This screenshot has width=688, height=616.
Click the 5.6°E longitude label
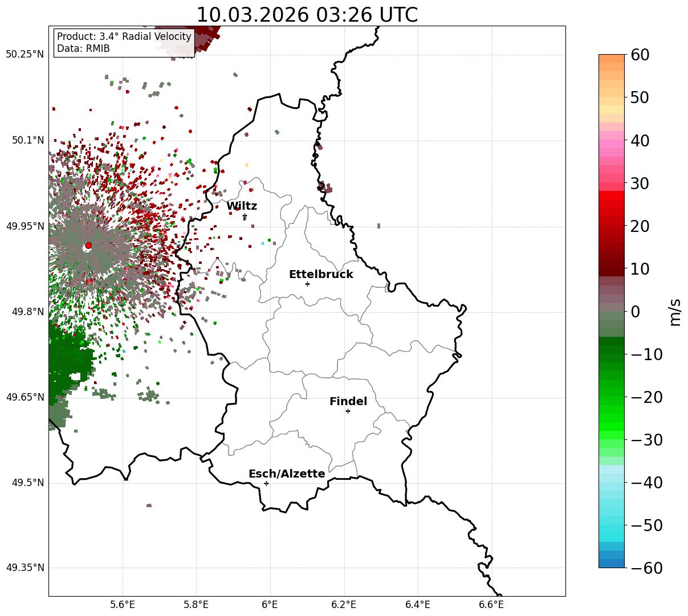[x=122, y=605]
